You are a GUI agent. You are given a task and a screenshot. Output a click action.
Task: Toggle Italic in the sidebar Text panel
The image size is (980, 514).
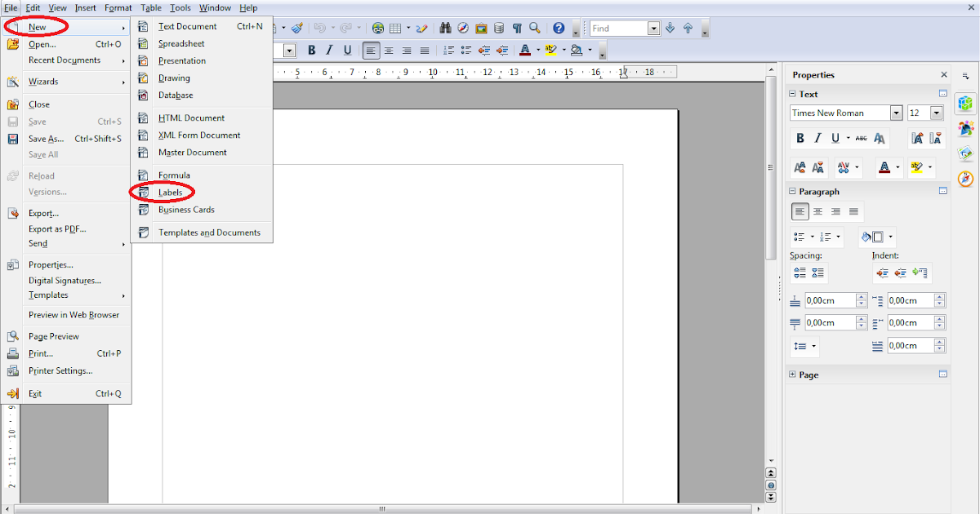pyautogui.click(x=817, y=138)
